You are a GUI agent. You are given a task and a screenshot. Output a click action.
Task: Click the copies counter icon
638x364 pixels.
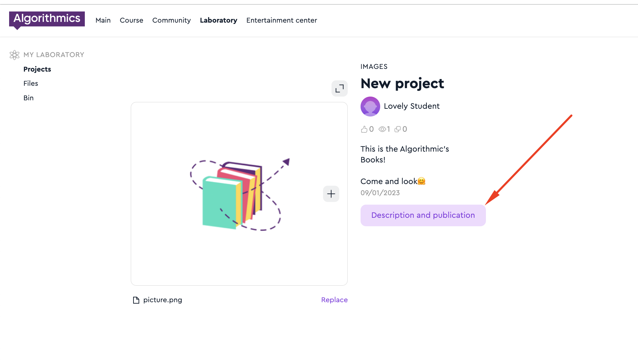pyautogui.click(x=398, y=129)
